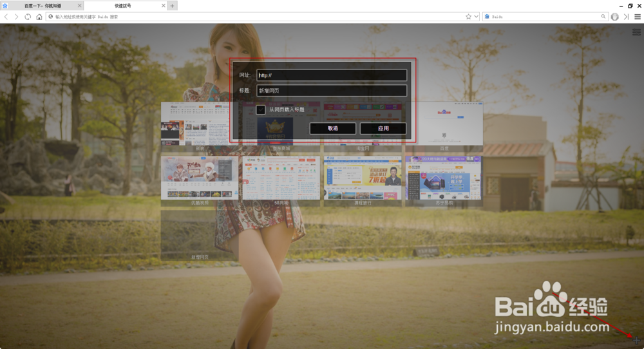
Task: Focus the Baidu search box
Action: (x=545, y=17)
